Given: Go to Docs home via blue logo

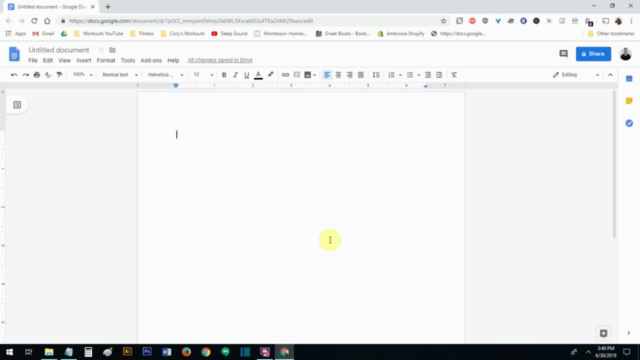Looking at the screenshot, I should [14, 54].
